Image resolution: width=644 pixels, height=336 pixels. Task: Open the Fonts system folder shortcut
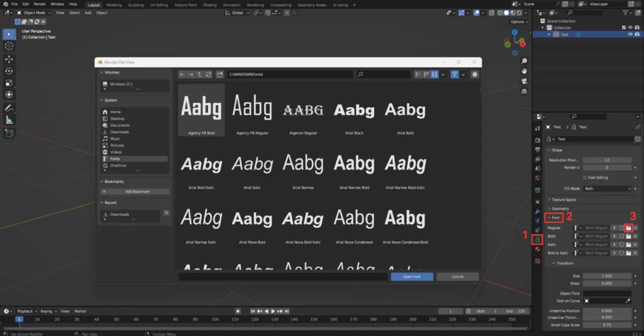point(135,159)
